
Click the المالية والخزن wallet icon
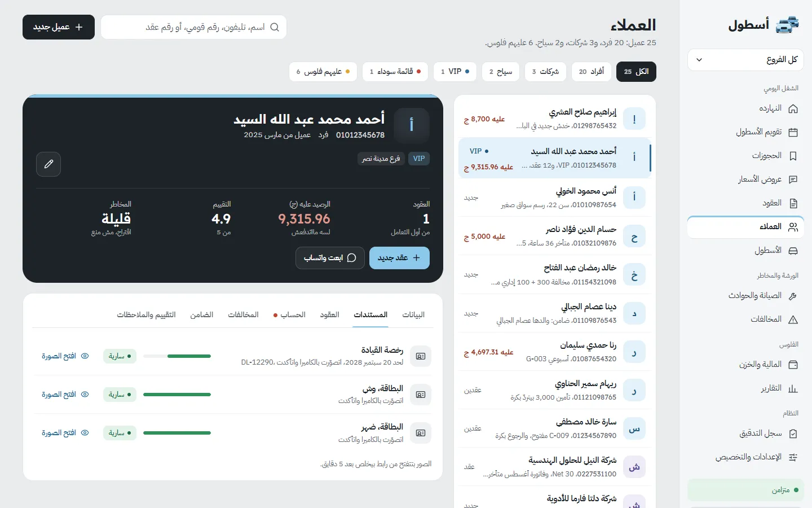pyautogui.click(x=793, y=365)
